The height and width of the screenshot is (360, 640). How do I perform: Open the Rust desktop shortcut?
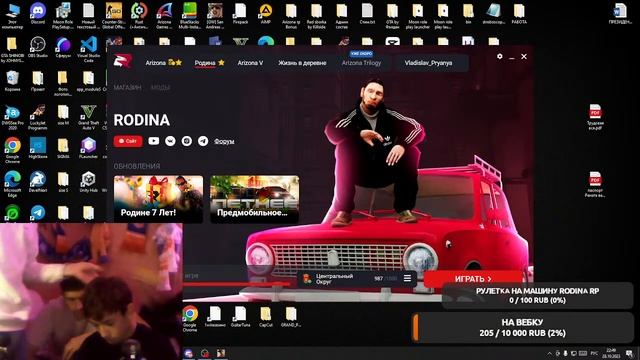click(x=139, y=16)
